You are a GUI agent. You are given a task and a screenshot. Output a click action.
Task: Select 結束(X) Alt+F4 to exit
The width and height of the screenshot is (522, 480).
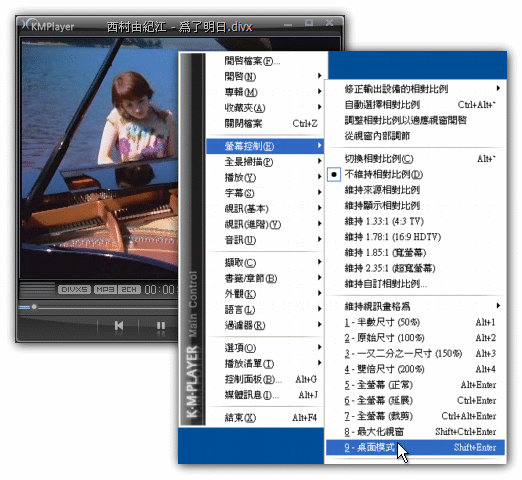pos(265,417)
